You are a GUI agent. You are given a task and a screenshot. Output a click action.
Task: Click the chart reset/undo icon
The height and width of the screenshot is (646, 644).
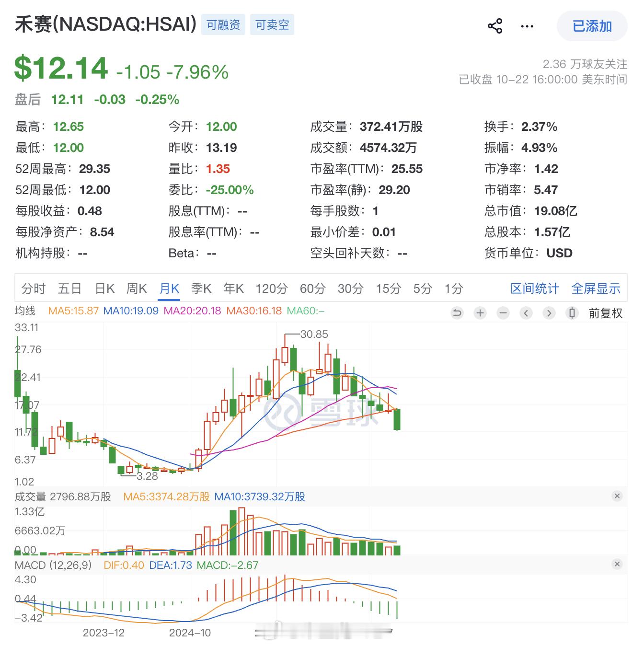click(x=457, y=313)
